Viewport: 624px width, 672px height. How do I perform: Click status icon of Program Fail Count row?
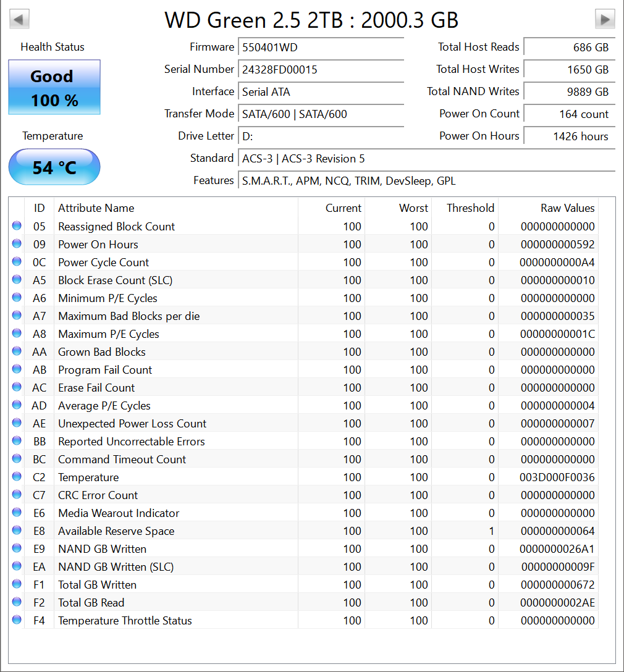17,369
